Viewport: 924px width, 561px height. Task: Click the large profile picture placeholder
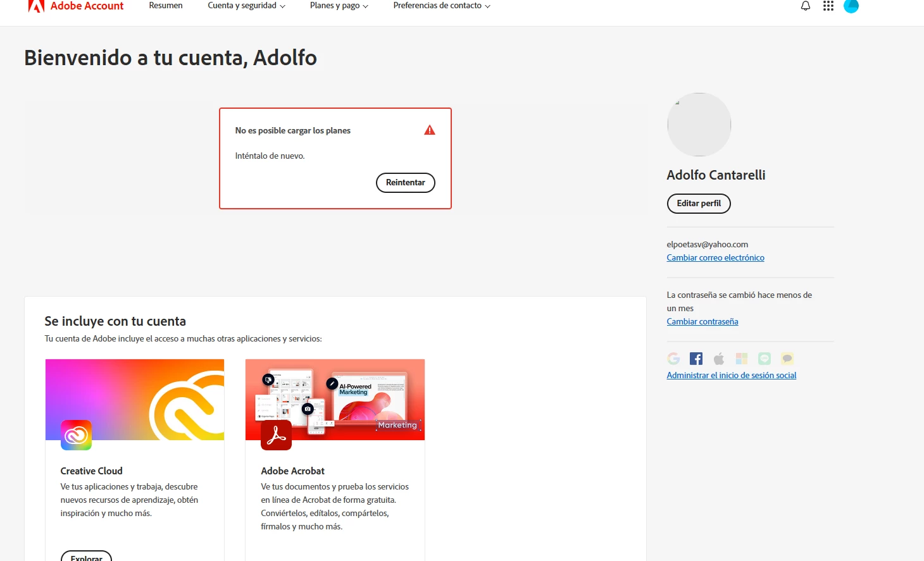click(x=699, y=125)
